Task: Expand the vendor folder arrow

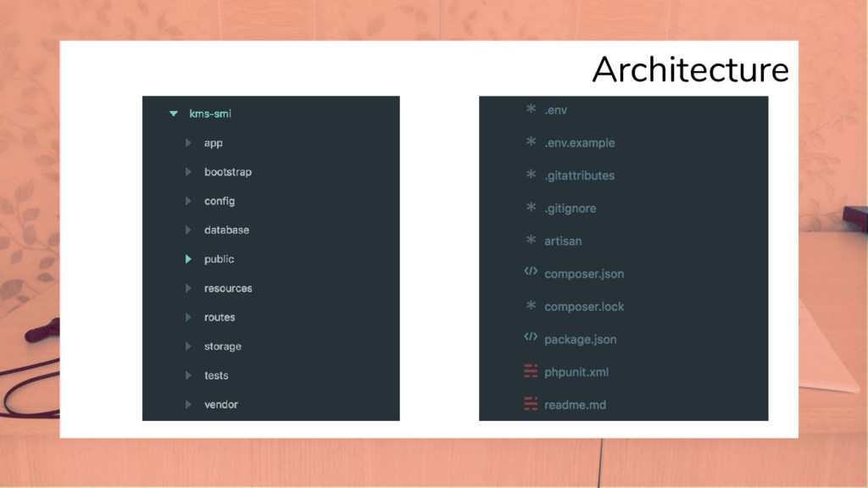Action: pyautogui.click(x=188, y=404)
